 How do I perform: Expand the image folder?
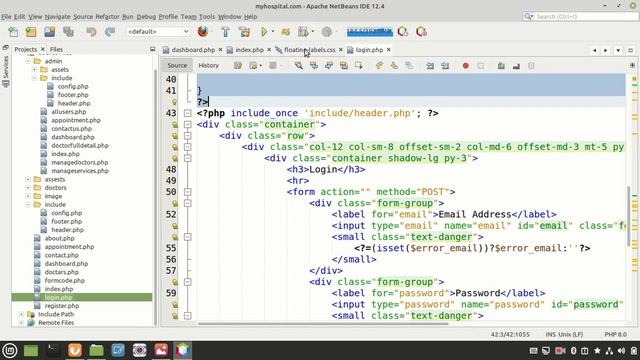point(28,196)
